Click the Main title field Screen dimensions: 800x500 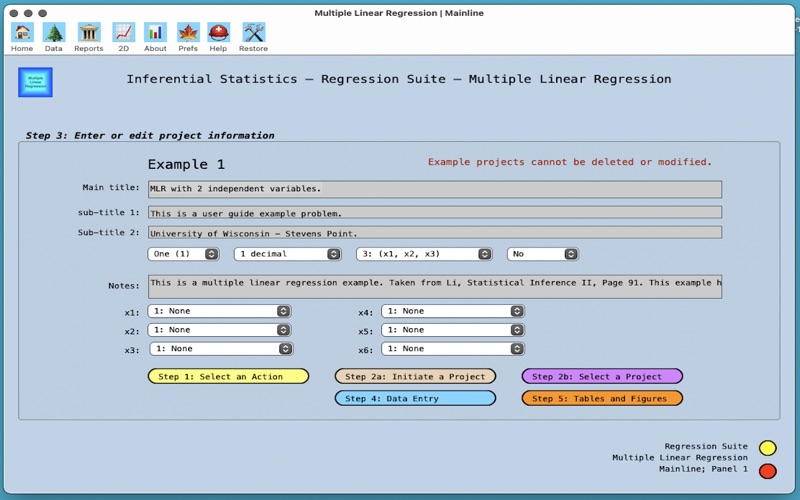[435, 189]
